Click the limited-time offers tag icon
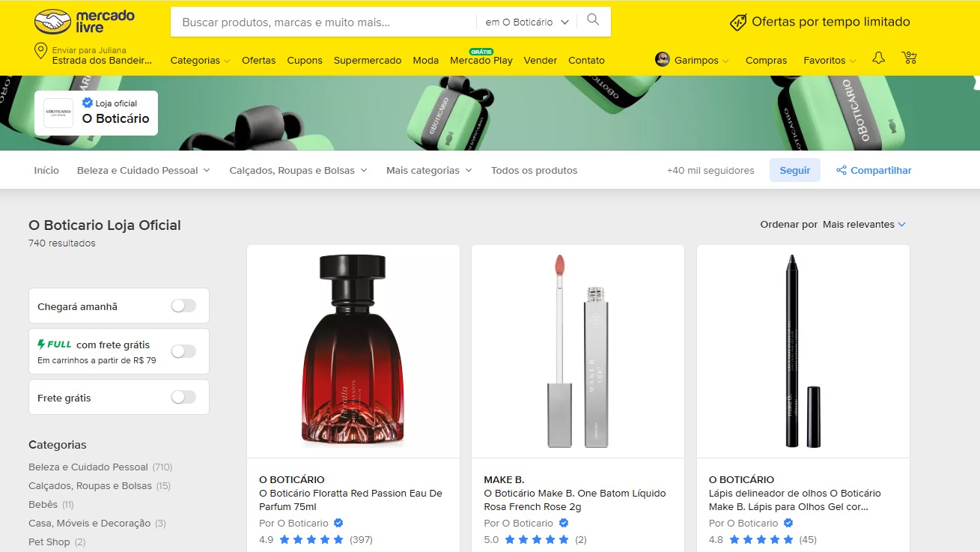 [x=738, y=22]
